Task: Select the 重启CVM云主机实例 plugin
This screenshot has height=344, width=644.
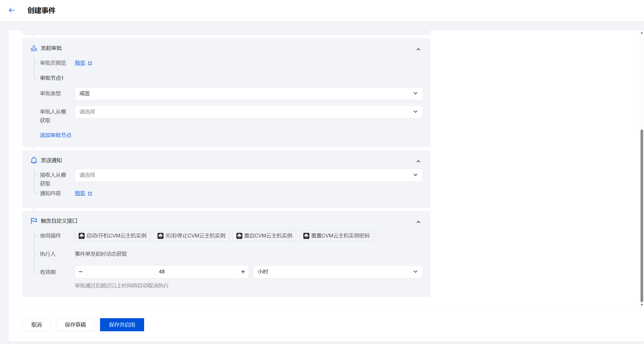Action: coord(264,236)
